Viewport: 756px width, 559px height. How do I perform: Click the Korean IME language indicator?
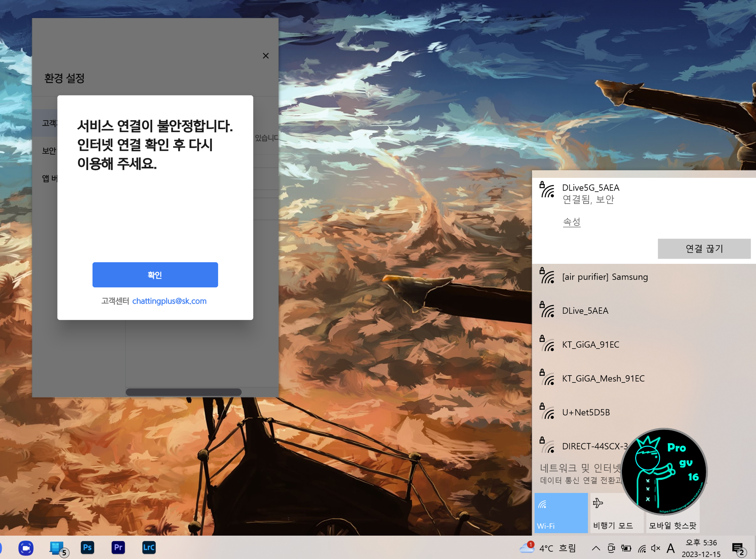pos(670,547)
